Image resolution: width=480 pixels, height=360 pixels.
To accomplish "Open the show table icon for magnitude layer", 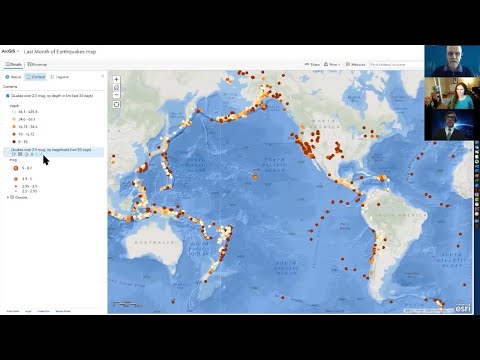I will click(20, 154).
